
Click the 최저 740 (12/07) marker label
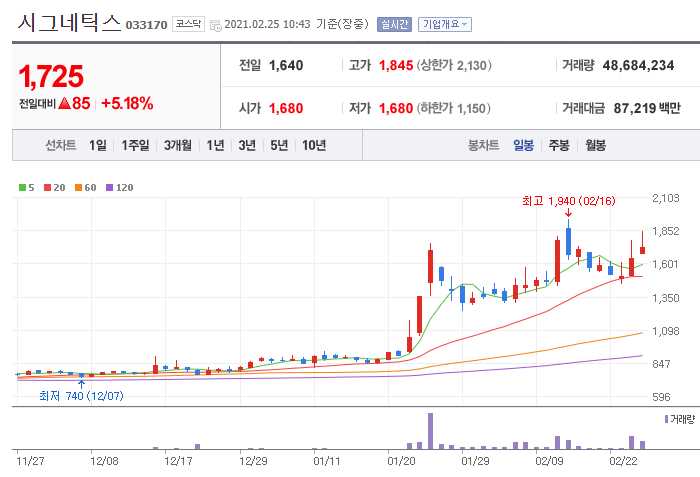(81, 396)
